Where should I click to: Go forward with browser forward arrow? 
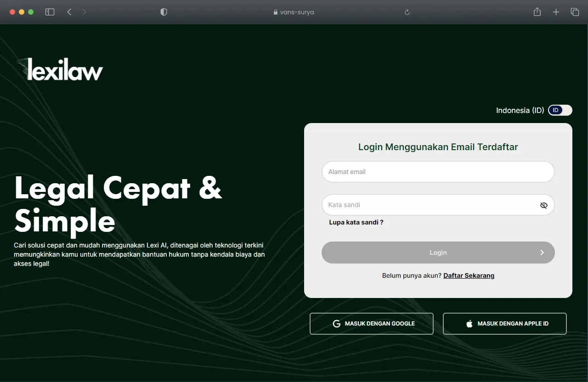pyautogui.click(x=84, y=12)
